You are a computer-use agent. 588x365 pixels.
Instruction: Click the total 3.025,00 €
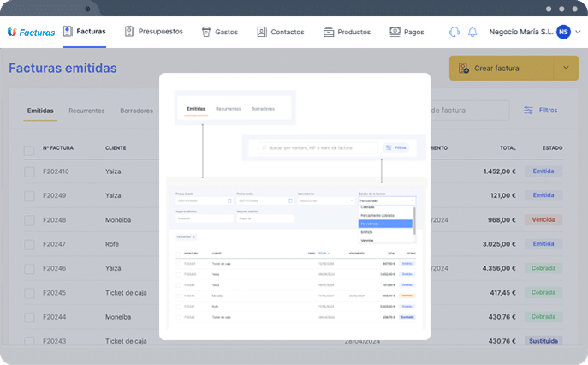coord(499,244)
